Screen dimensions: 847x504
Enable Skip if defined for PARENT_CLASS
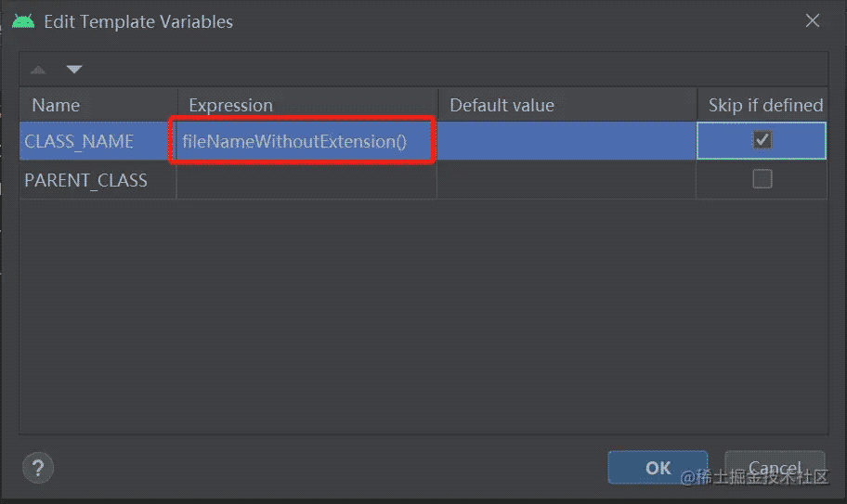tap(762, 180)
